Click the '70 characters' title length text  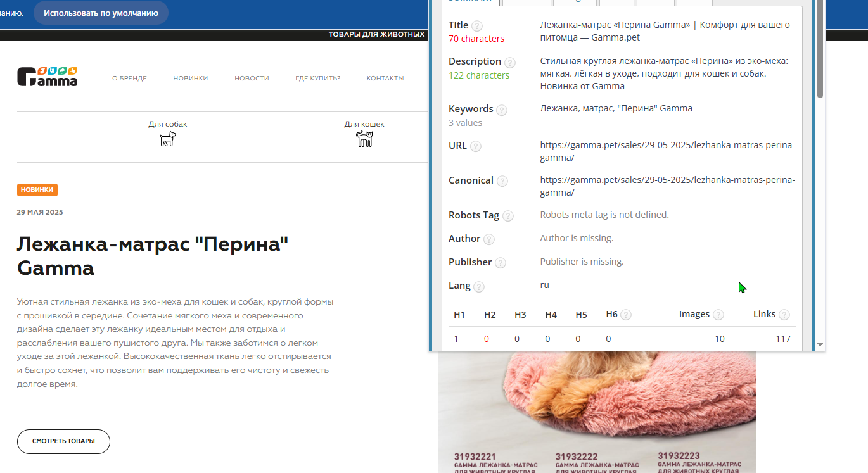pos(476,39)
